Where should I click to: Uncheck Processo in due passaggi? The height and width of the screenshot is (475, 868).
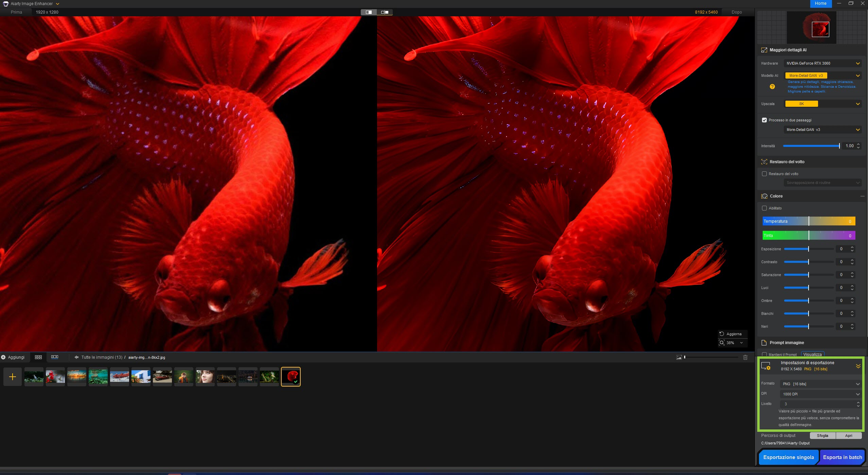click(x=764, y=120)
